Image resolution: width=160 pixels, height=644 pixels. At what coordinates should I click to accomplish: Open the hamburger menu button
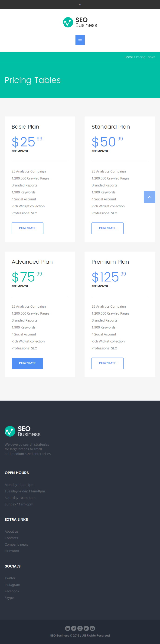tap(80, 40)
